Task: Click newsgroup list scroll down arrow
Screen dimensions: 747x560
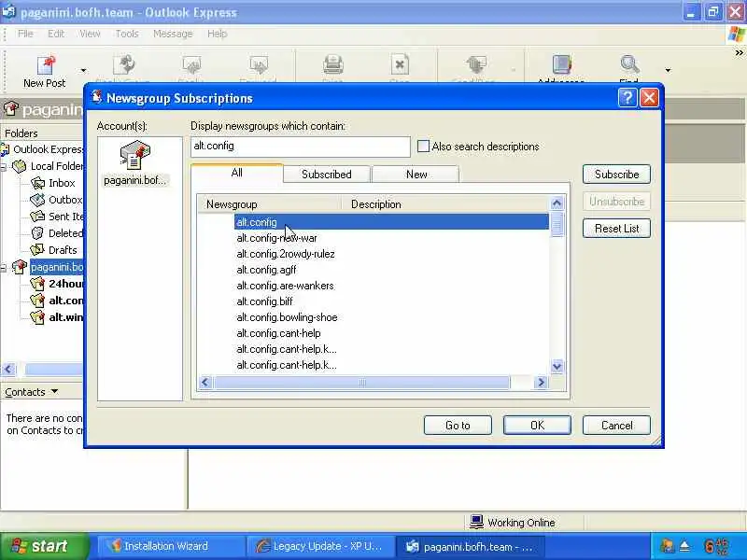Action: click(557, 366)
